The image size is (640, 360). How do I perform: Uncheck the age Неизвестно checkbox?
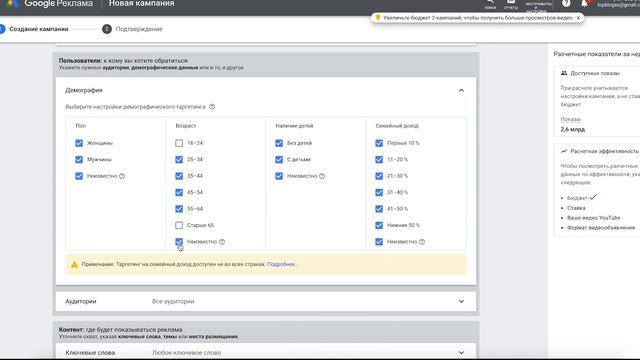tap(179, 242)
